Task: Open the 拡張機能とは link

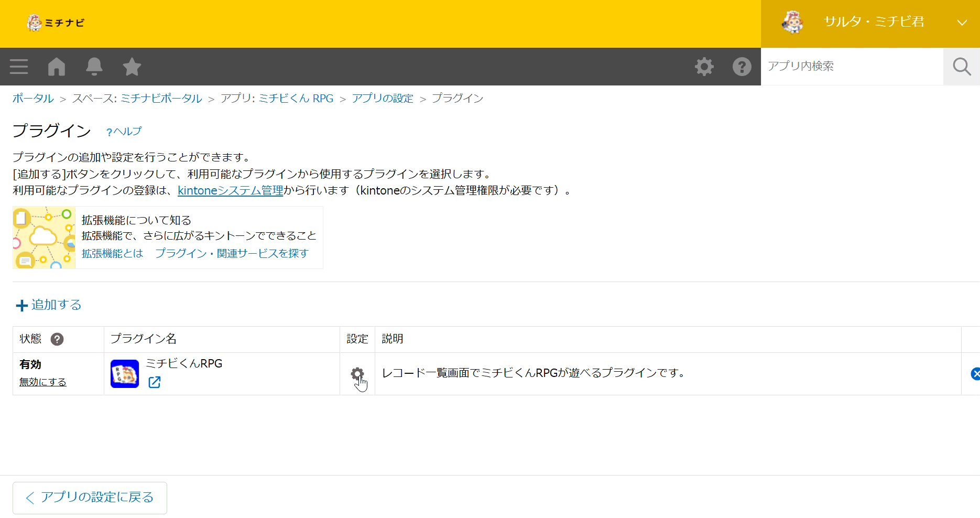Action: point(112,253)
